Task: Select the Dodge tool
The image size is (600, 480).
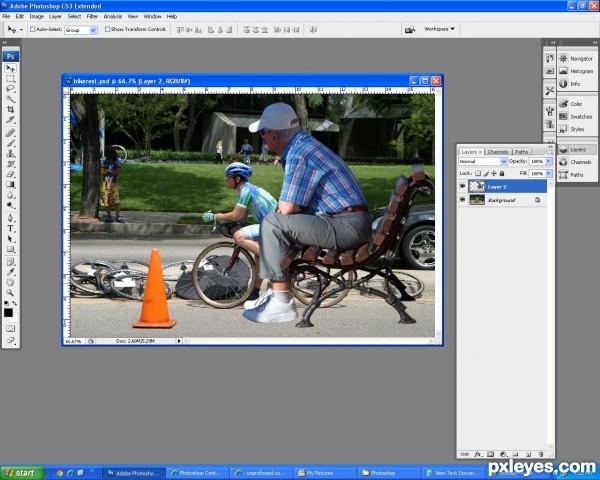Action: click(10, 205)
